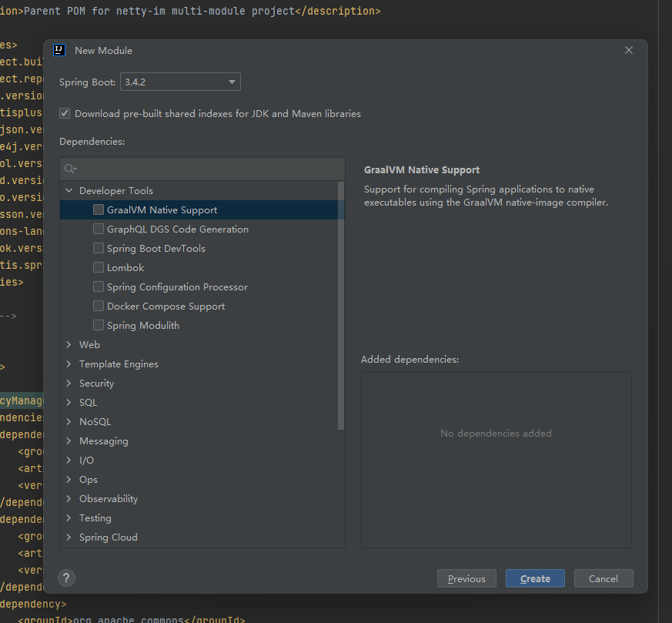Select the Lombok row label
This screenshot has height=623, width=672.
point(125,267)
